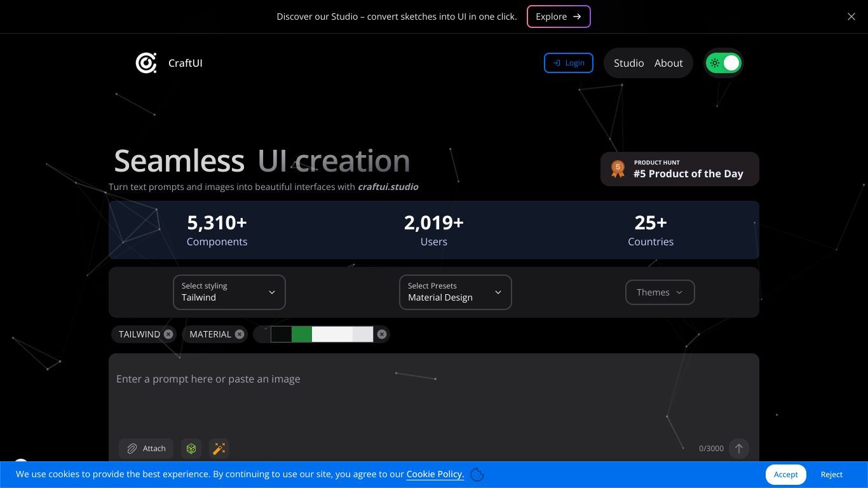The image size is (868, 488).
Task: Click the #5 Product of the Day badge
Action: 680,169
